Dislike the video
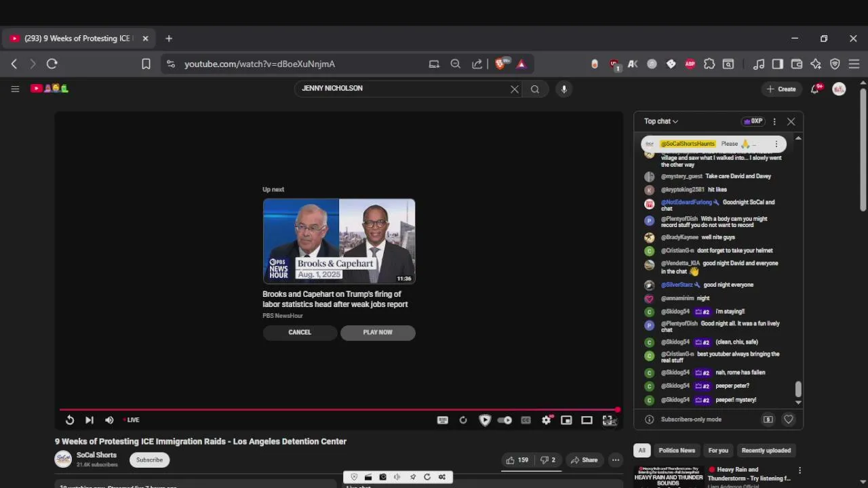Screen dimensions: 868x488 click(x=547, y=460)
